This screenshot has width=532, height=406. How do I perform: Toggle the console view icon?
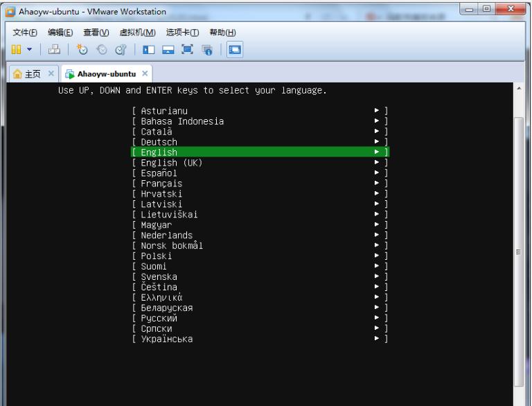pyautogui.click(x=235, y=49)
